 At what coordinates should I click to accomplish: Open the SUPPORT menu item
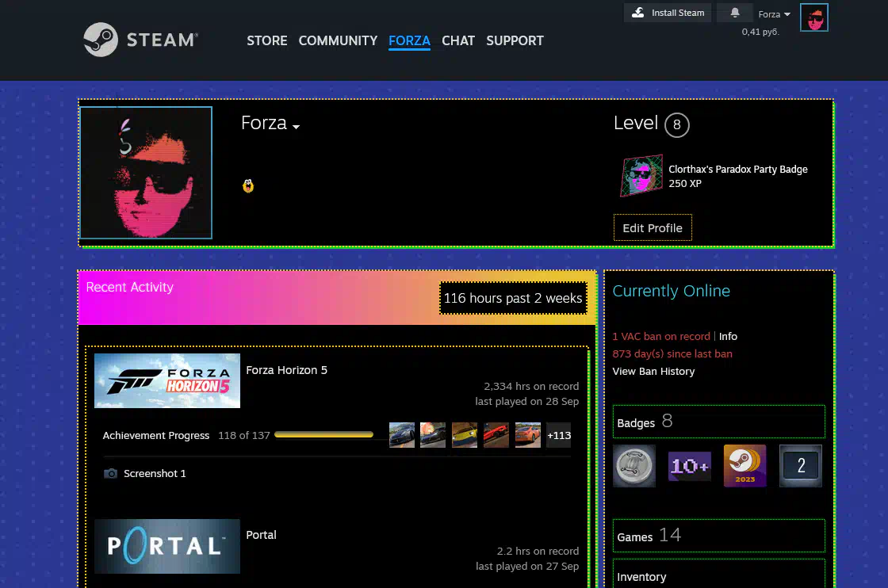click(515, 40)
